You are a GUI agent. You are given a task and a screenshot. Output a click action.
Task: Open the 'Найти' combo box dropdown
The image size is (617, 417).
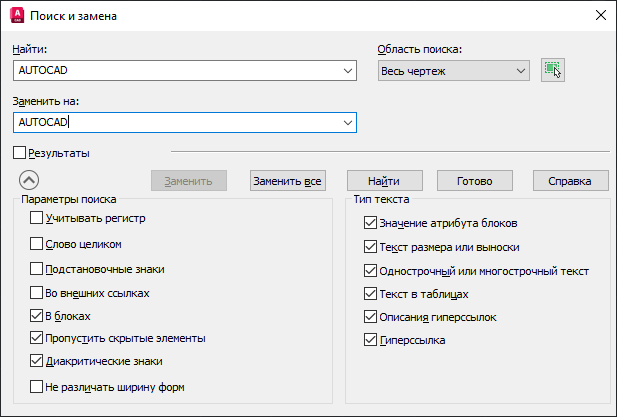point(348,71)
